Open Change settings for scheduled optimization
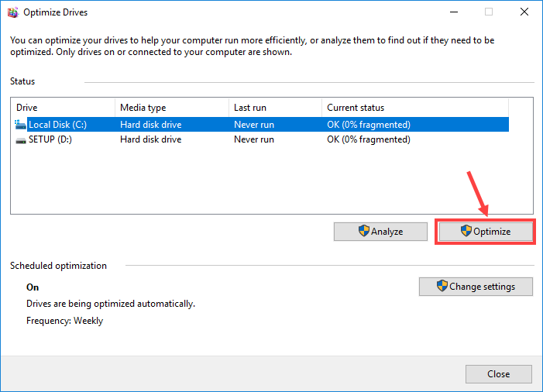The height and width of the screenshot is (392, 543). (x=476, y=287)
